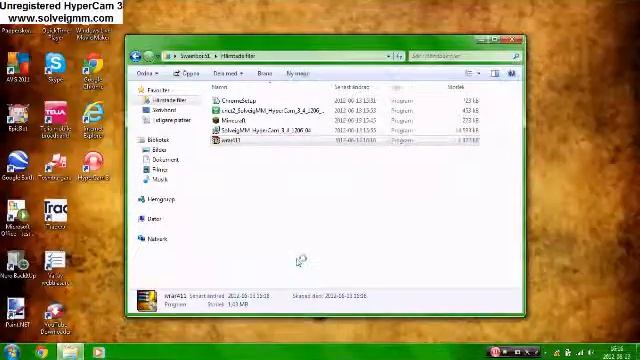Screen dimensions: 640x360
Task: Click the taskbar clock
Action: tap(616, 352)
